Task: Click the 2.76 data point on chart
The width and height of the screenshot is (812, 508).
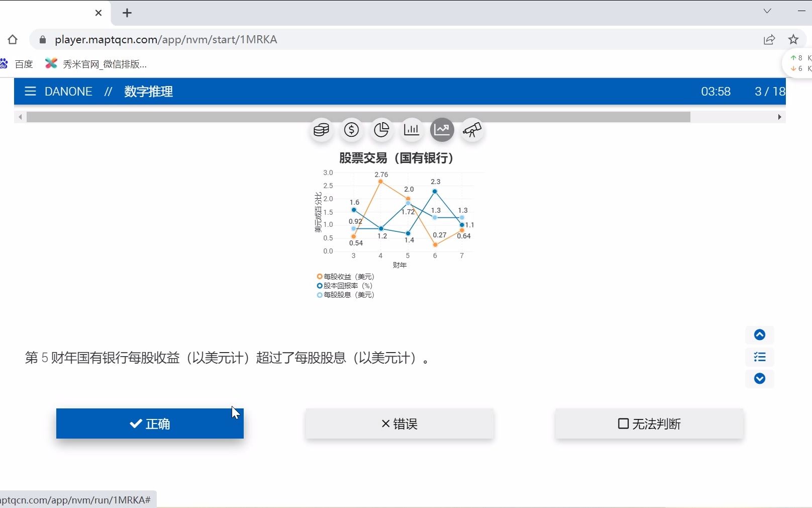Action: tap(380, 182)
